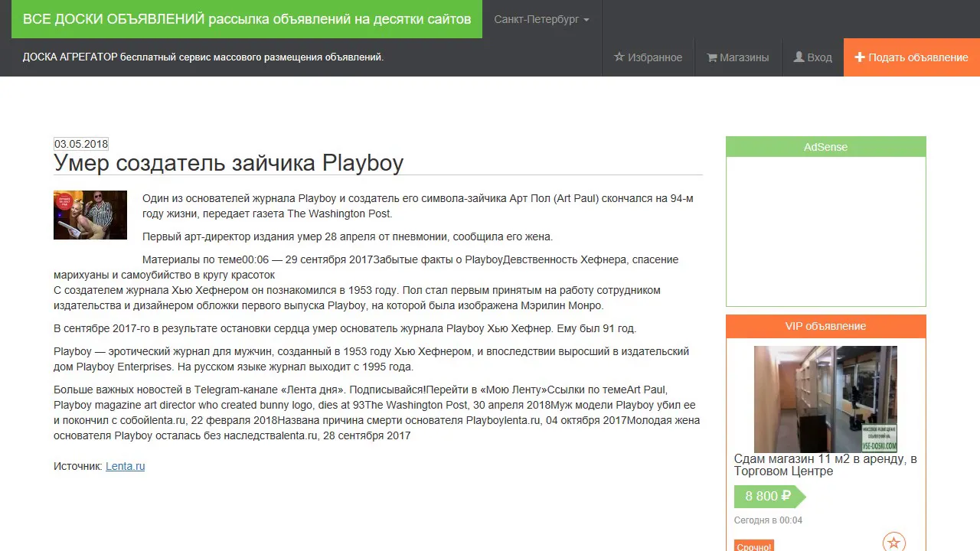Click the user icon beside Вход
Image resolution: width=980 pixels, height=551 pixels.
pyautogui.click(x=799, y=57)
